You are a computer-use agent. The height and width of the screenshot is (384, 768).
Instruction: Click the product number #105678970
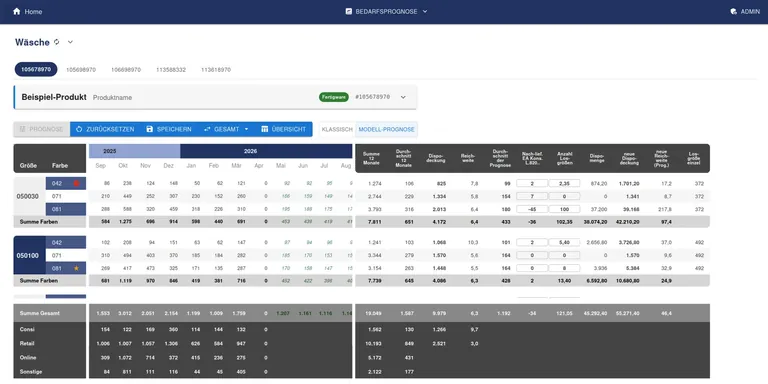pyautogui.click(x=373, y=97)
